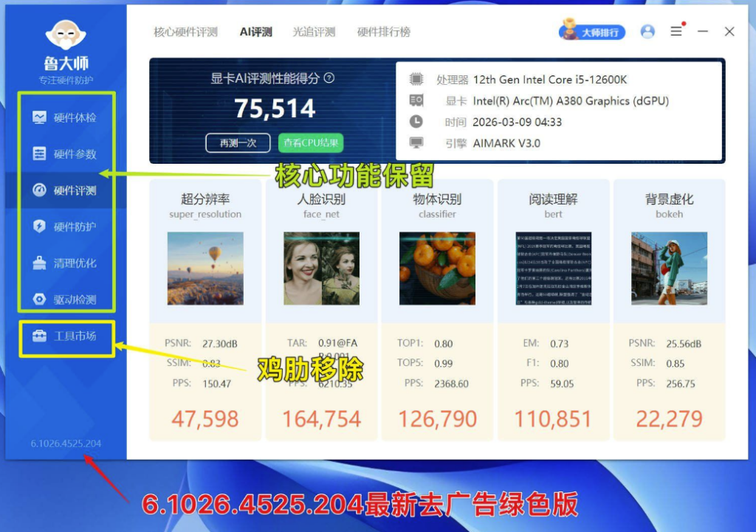Switch to the 硬件排行榜 tab

click(384, 32)
